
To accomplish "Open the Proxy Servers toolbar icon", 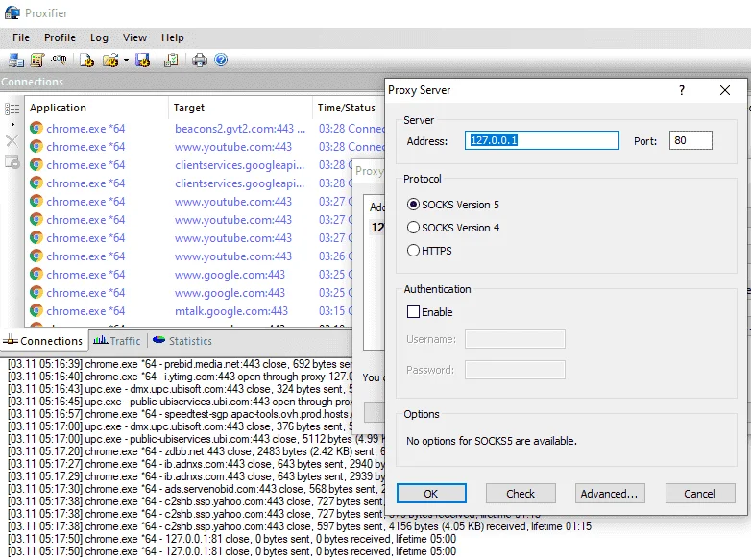I will 15,61.
